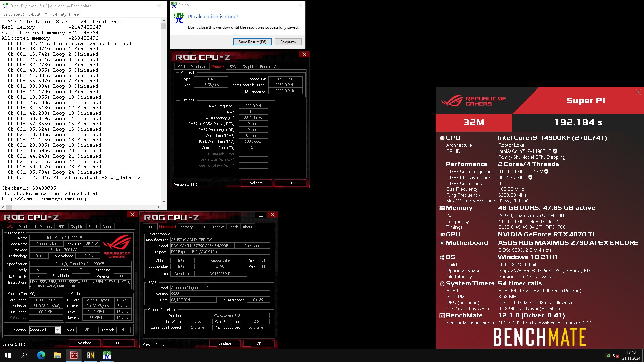The height and width of the screenshot is (362, 644).
Task: Click the Закрыть button
Action: click(288, 42)
